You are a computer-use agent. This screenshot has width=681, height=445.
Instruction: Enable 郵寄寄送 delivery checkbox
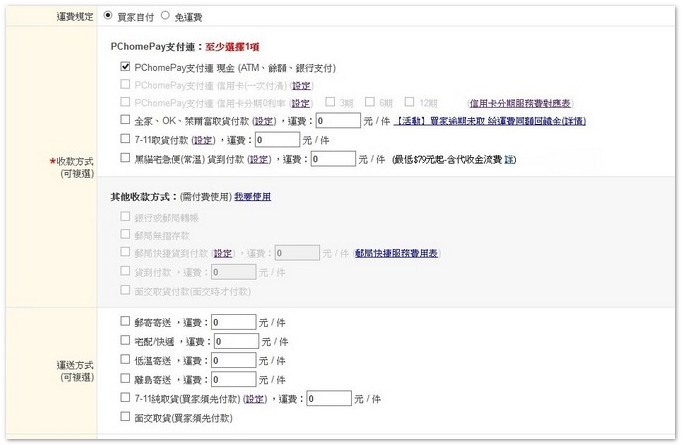click(x=125, y=322)
